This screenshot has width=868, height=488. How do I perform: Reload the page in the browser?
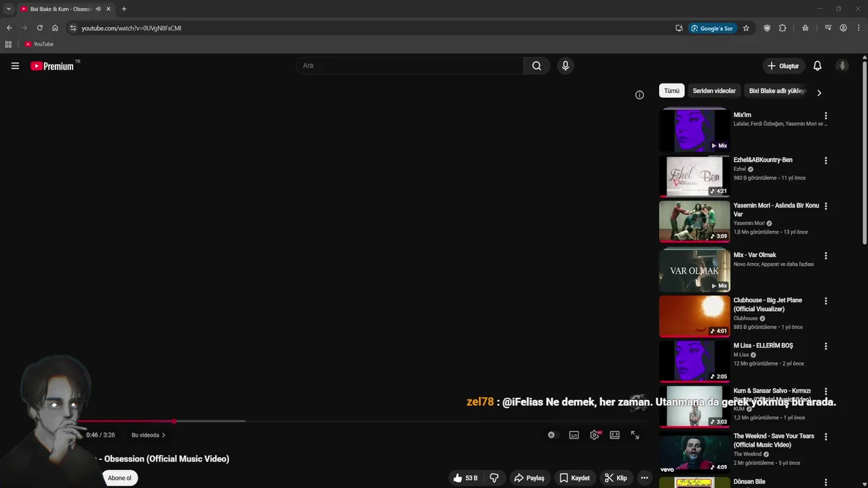tap(39, 28)
